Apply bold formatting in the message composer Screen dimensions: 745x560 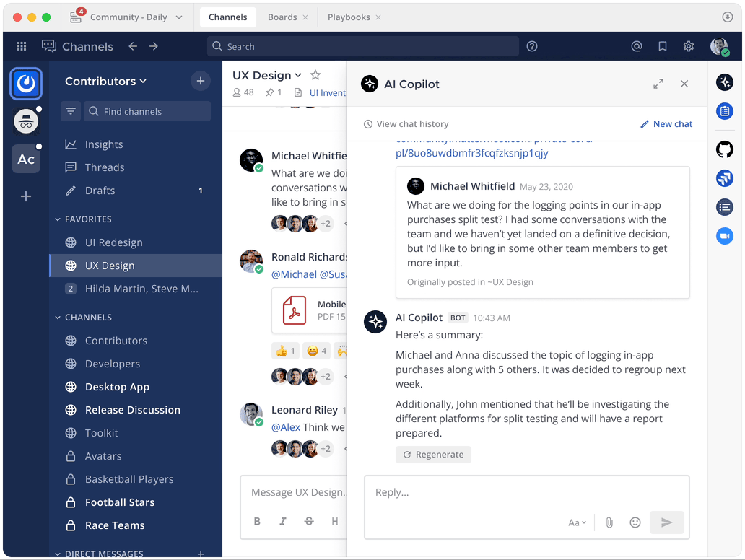pos(257,520)
